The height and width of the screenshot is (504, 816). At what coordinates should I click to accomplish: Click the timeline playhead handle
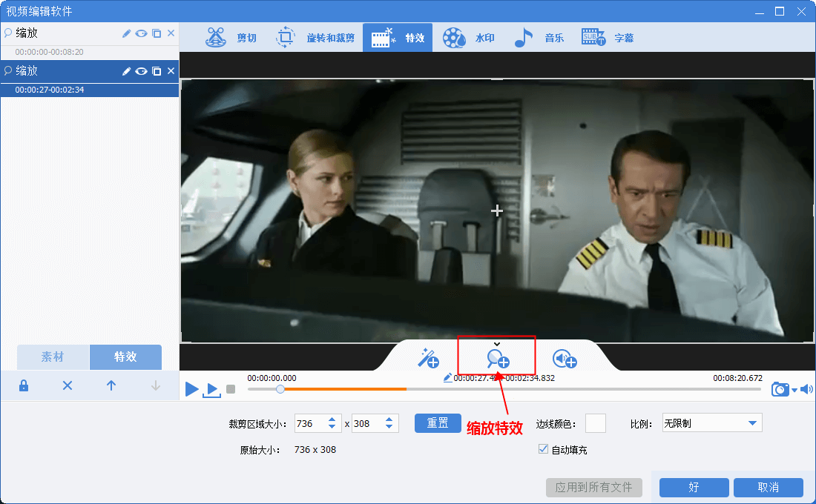coord(280,389)
